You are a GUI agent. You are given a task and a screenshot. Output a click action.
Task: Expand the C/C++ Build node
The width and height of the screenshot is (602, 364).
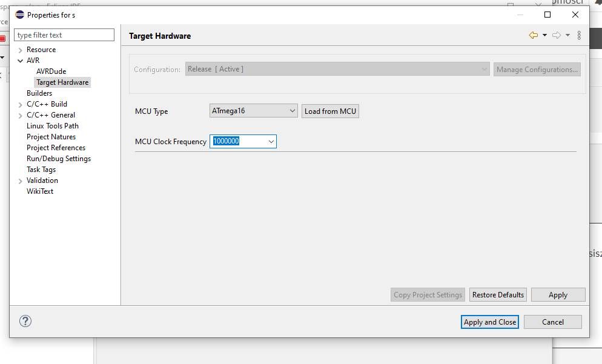[21, 105]
